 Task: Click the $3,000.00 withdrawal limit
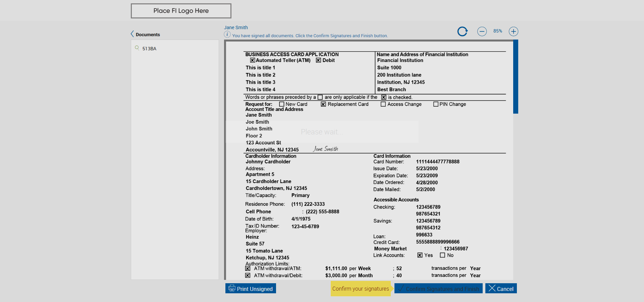(x=336, y=276)
